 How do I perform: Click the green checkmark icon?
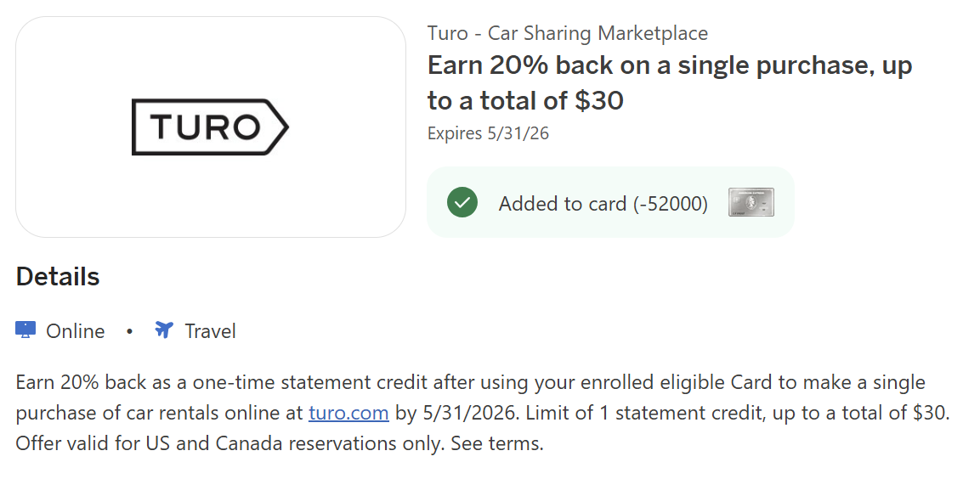tap(462, 203)
